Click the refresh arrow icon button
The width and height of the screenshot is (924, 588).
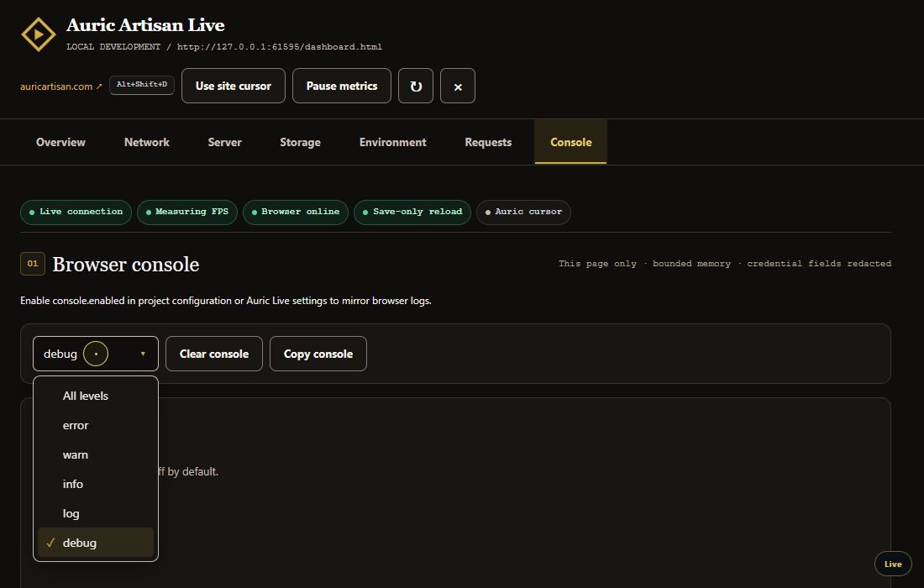click(x=416, y=86)
